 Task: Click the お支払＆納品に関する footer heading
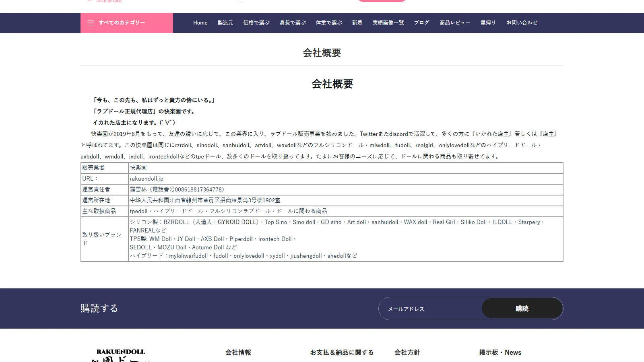[342, 352]
